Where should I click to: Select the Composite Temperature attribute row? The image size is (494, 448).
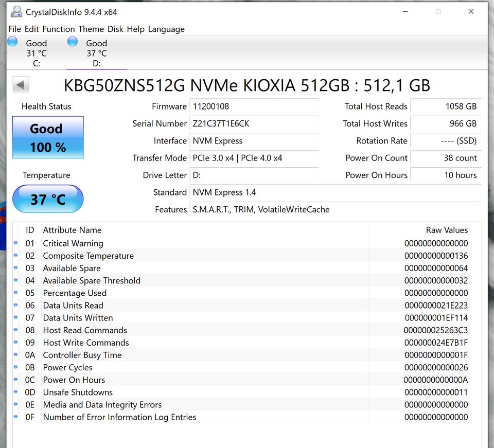pos(88,256)
